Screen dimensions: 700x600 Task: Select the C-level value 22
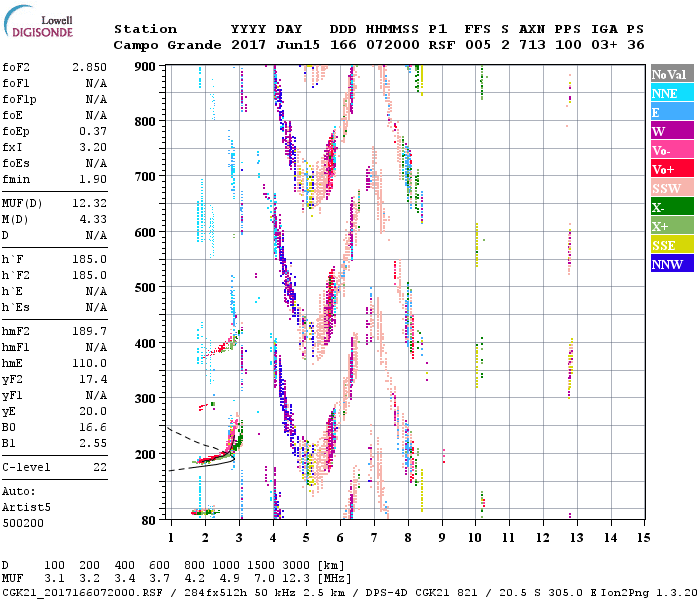(99, 468)
